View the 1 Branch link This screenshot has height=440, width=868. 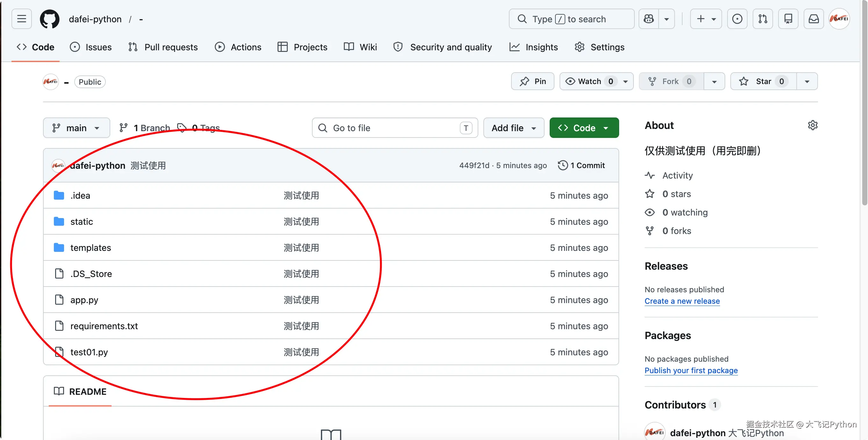145,128
